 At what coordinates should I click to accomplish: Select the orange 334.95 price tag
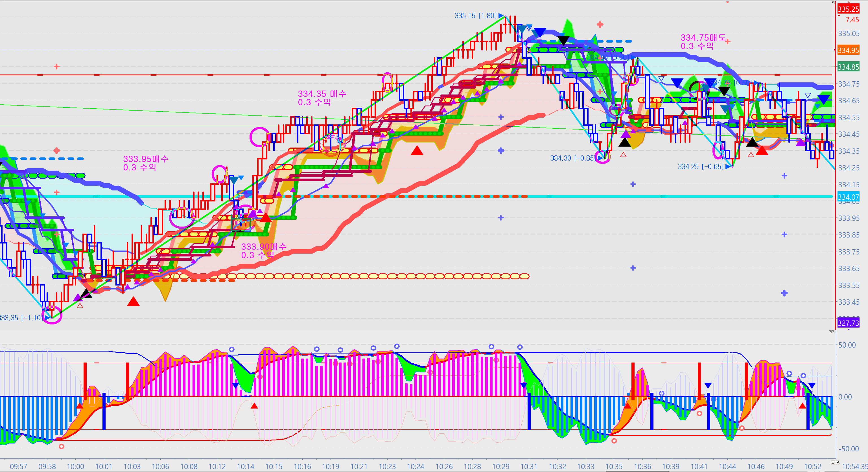[848, 50]
